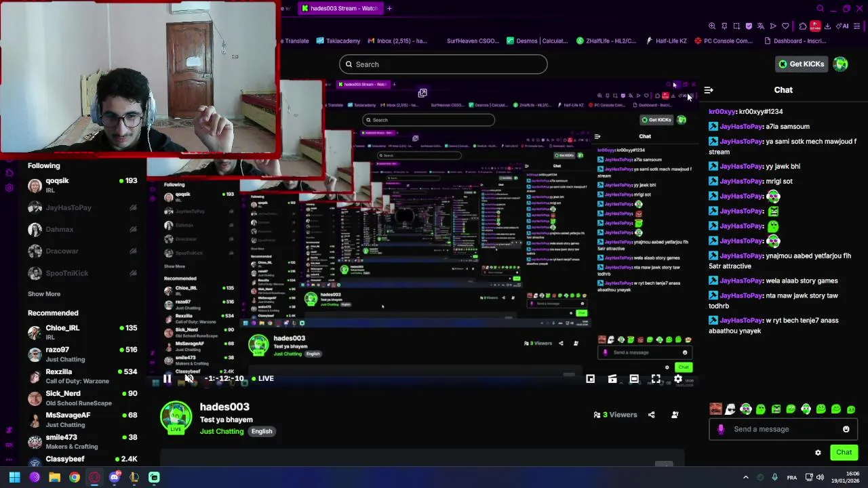The image size is (868, 488).
Task: Jump to LIVE in player
Action: 262,379
